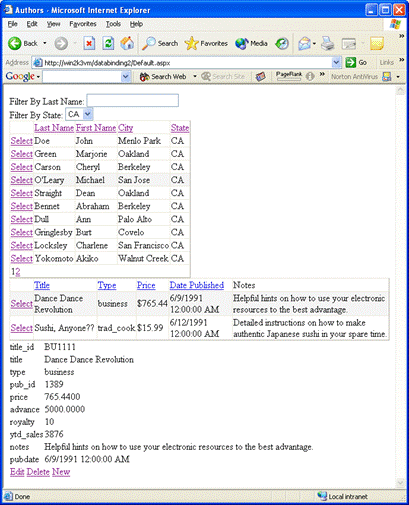Select the O'Leary Michael row
Image resolution: width=409 pixels, height=505 pixels.
22,180
